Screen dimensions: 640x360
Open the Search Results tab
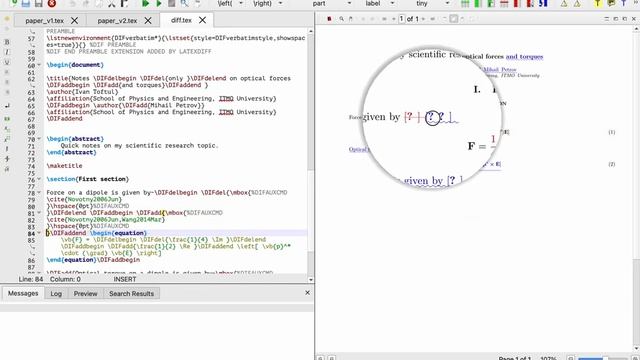tap(131, 293)
